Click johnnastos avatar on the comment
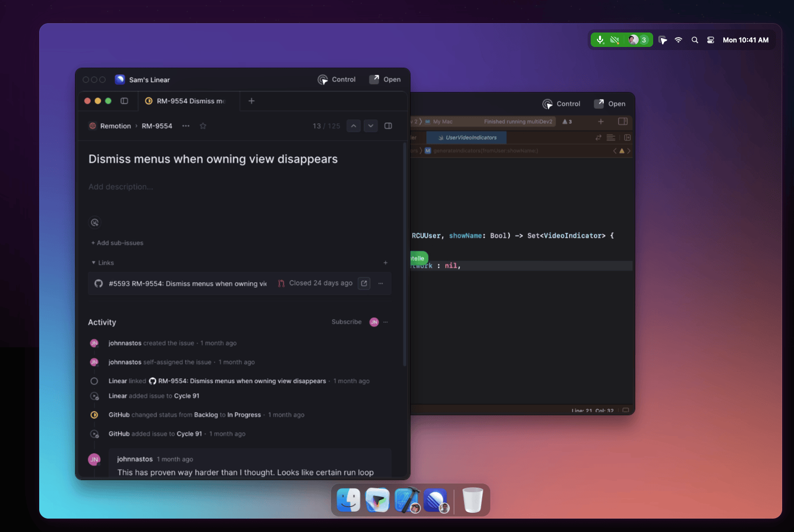794x532 pixels. 94,459
